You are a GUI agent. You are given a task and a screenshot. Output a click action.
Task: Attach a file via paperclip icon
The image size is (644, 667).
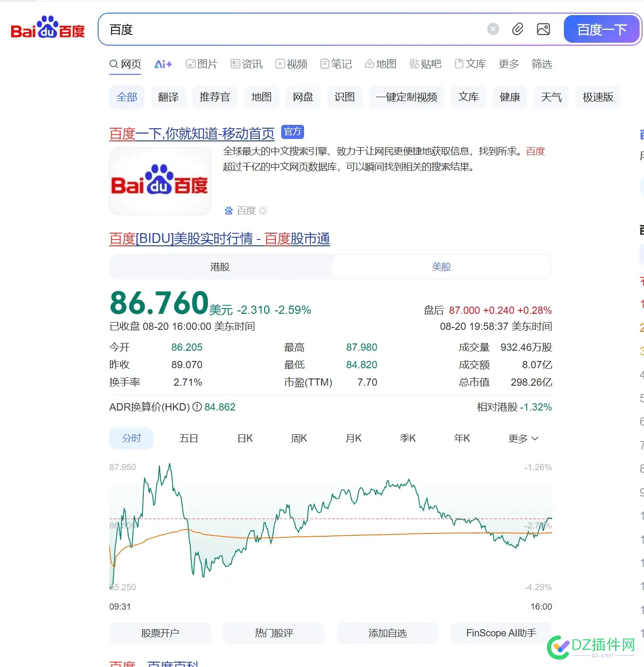(518, 29)
